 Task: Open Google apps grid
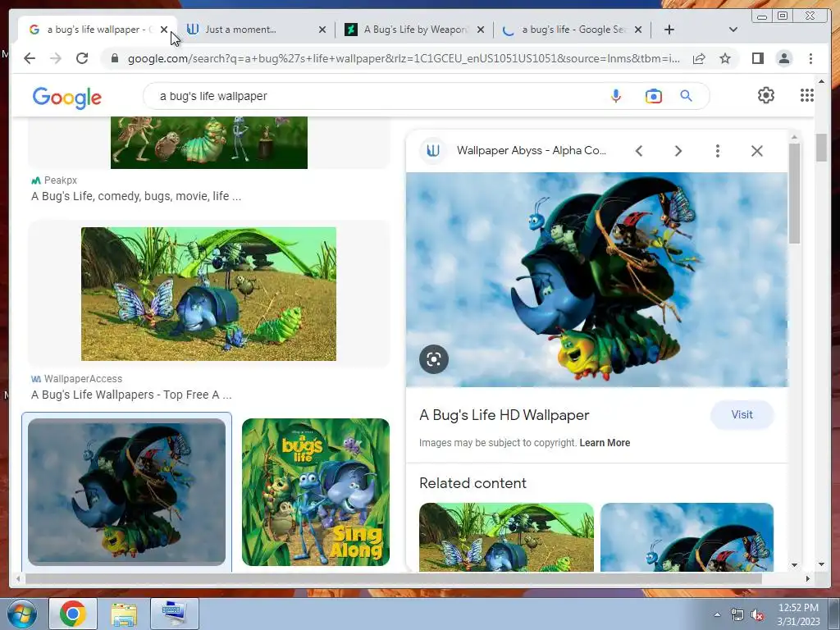807,95
